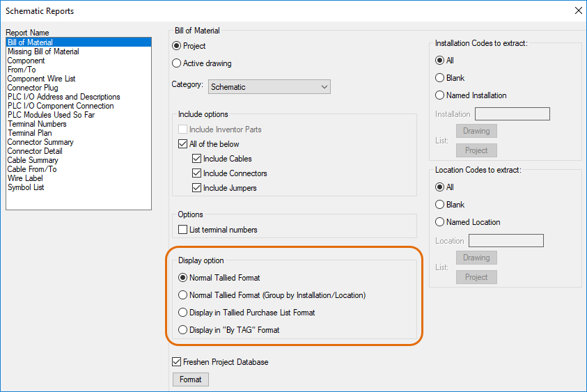Uncheck Freshen Project Database
The image size is (587, 392).
176,362
